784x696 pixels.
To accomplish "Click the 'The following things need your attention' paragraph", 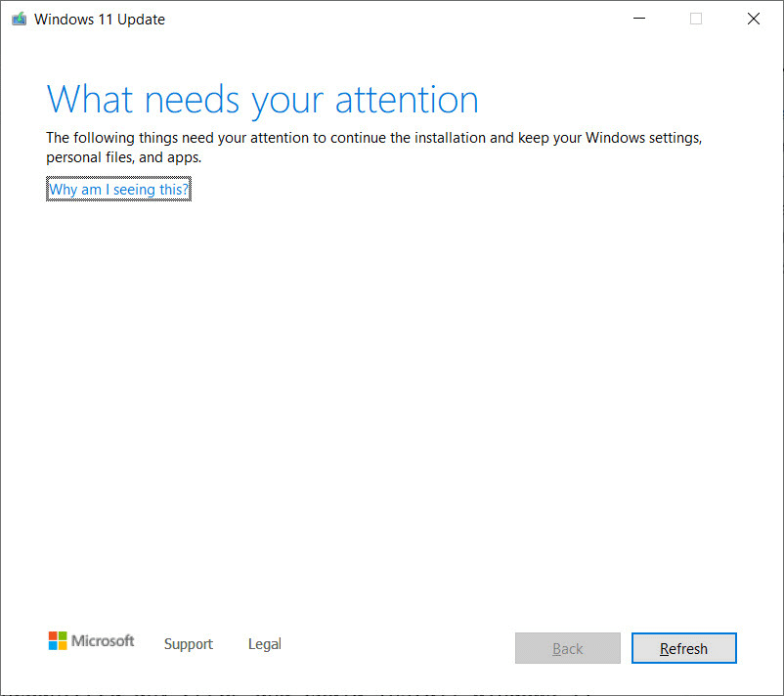I will 374,148.
